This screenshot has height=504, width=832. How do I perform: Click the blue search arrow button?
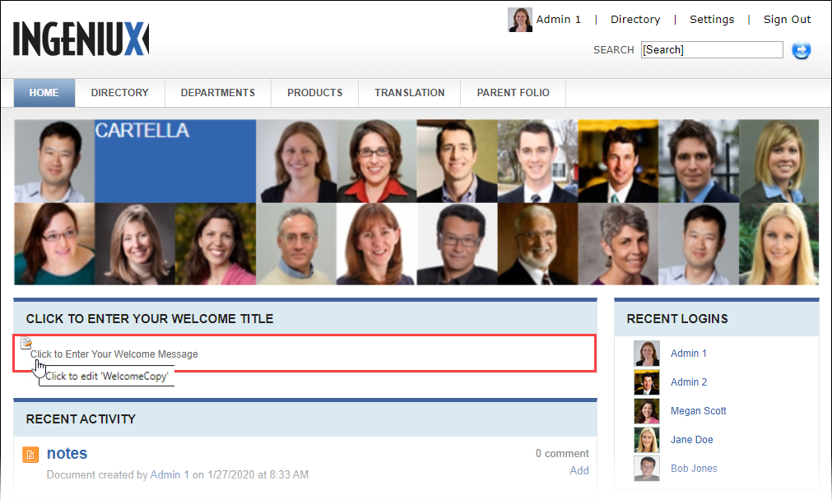coord(802,50)
